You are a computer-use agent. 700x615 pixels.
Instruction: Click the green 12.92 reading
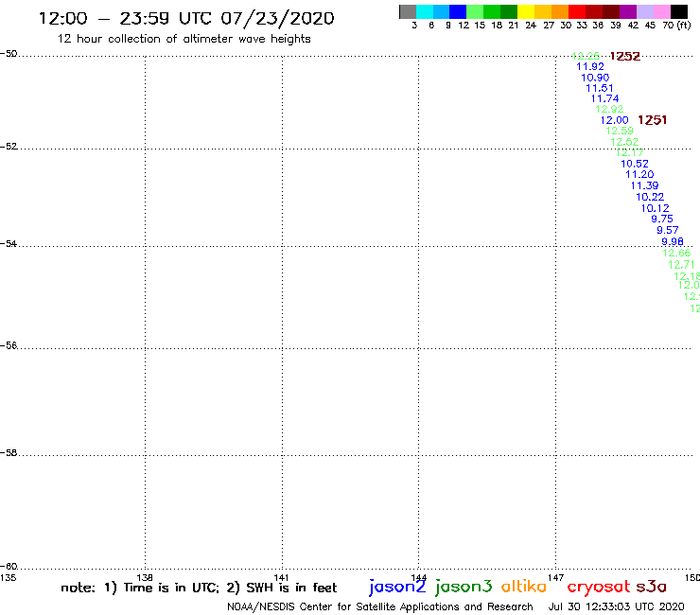point(609,109)
